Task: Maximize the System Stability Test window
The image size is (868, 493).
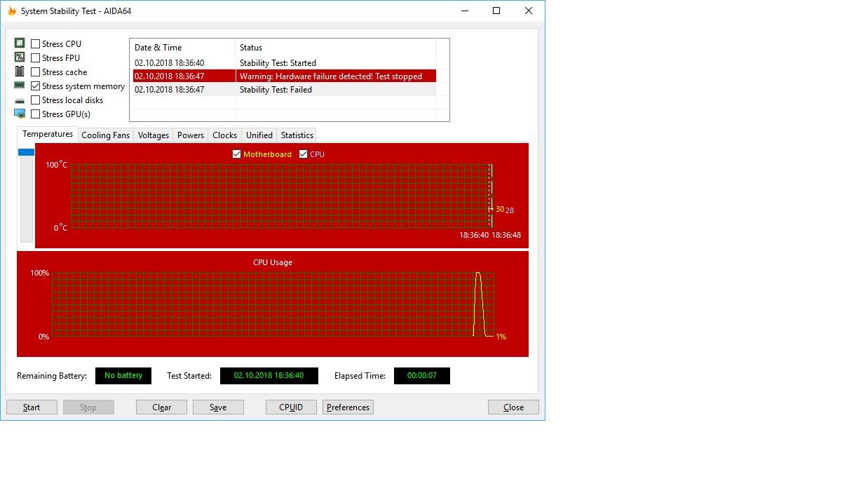Action: (x=496, y=11)
